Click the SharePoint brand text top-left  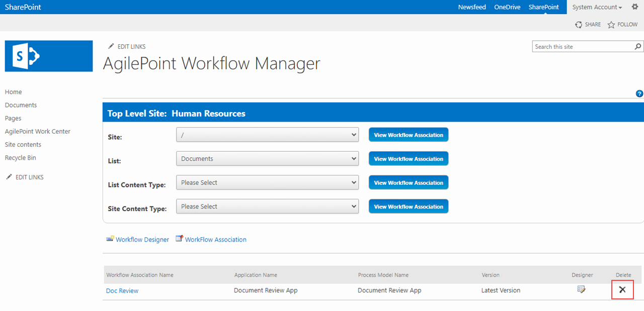point(23,7)
